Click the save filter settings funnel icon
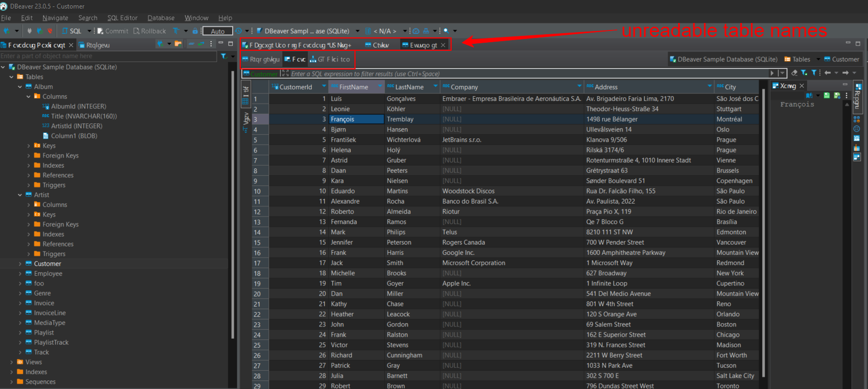The height and width of the screenshot is (389, 868). (804, 73)
